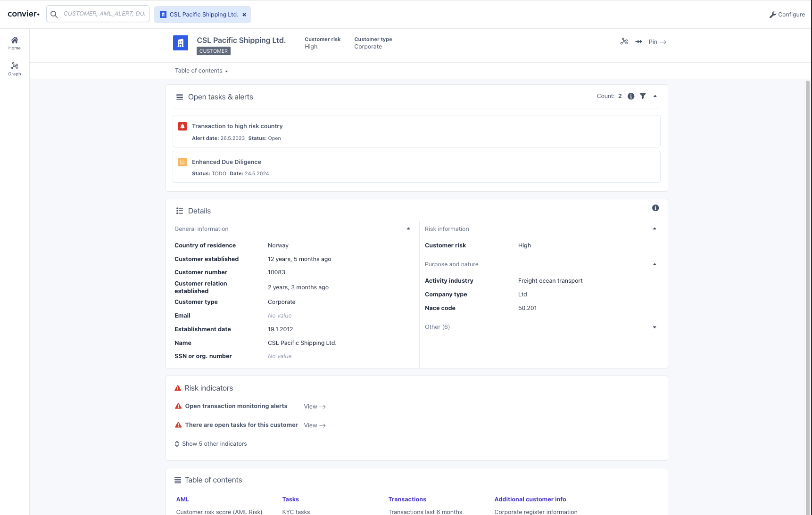The width and height of the screenshot is (812, 515).
Task: Click the page vertical scrollbar
Action: pyautogui.click(x=808, y=297)
